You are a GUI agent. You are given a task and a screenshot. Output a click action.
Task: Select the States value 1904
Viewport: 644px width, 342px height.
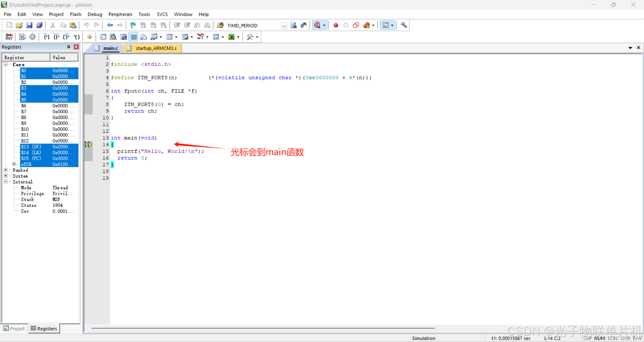58,205
